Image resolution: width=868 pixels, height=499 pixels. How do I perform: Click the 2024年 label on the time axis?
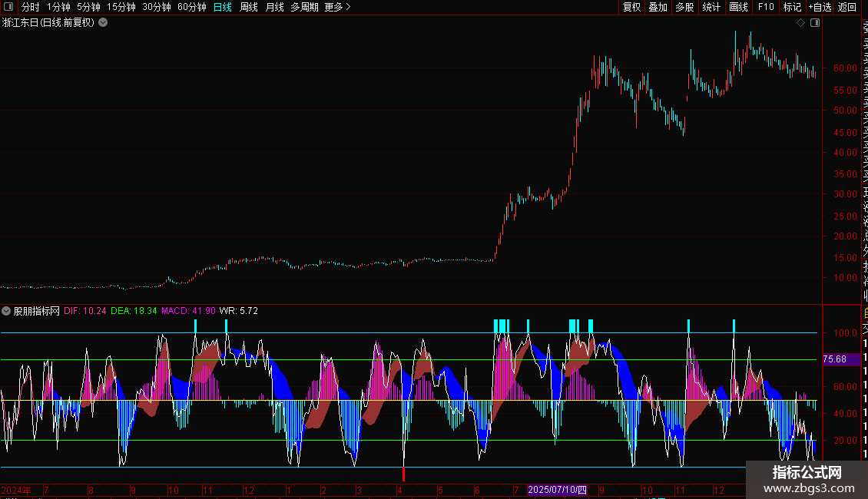pos(16,490)
